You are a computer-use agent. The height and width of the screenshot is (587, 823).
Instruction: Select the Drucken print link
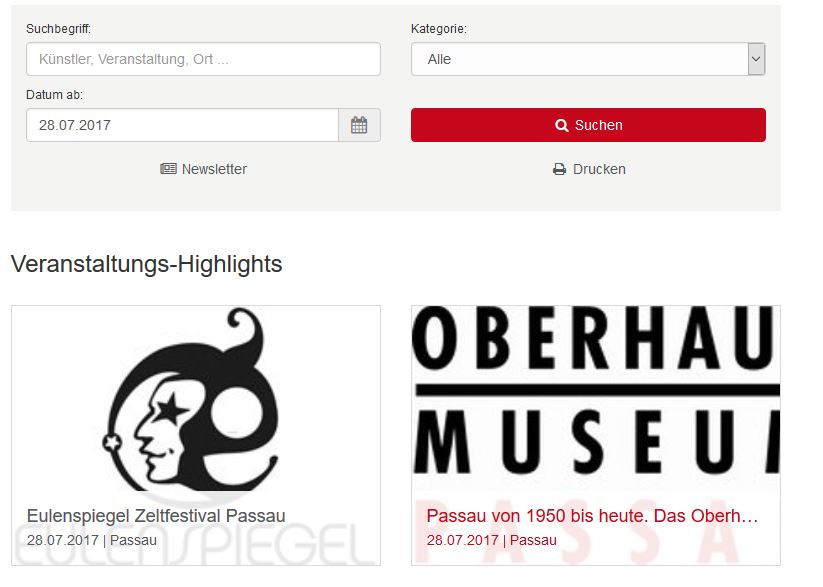point(589,169)
